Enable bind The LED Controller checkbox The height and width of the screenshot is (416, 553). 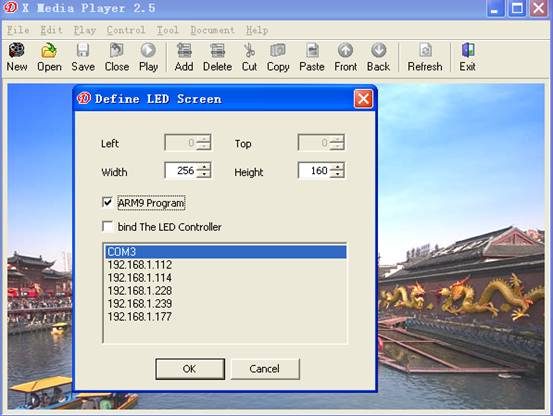107,226
